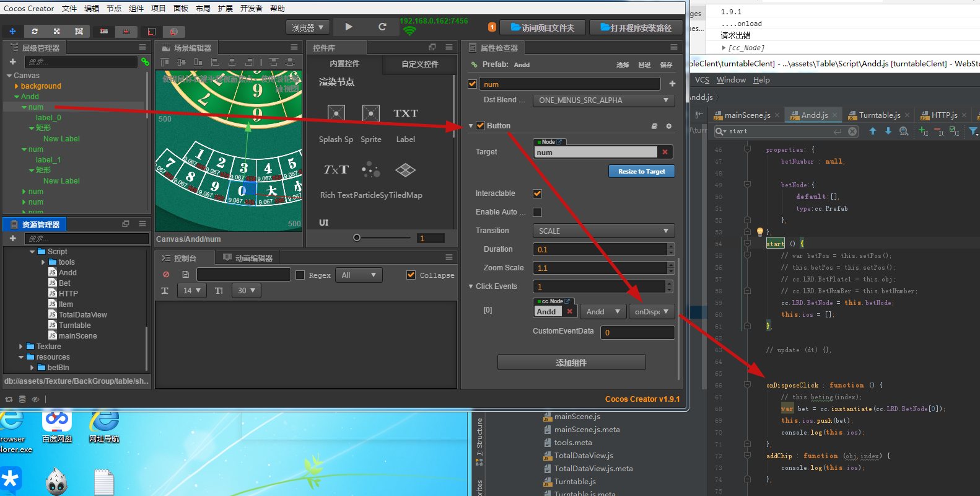Click the widget library zoom slider handle
The width and height of the screenshot is (980, 496).
(357, 237)
